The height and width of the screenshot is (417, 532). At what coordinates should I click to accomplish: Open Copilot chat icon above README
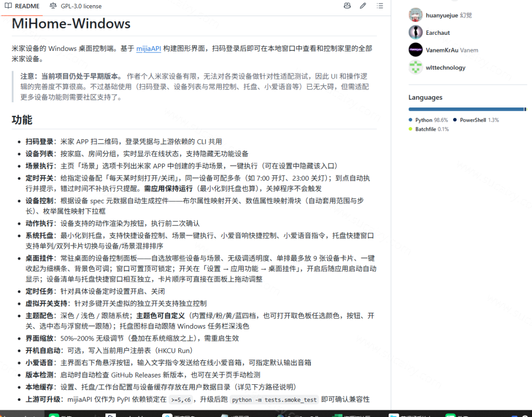coord(347,6)
